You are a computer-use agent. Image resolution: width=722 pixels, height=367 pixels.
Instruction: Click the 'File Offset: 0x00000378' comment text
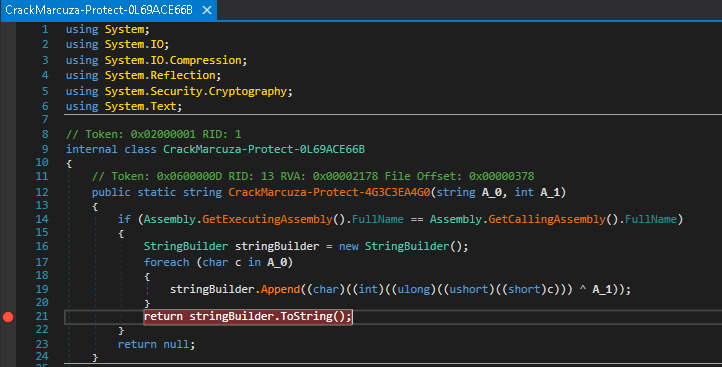tap(460, 176)
